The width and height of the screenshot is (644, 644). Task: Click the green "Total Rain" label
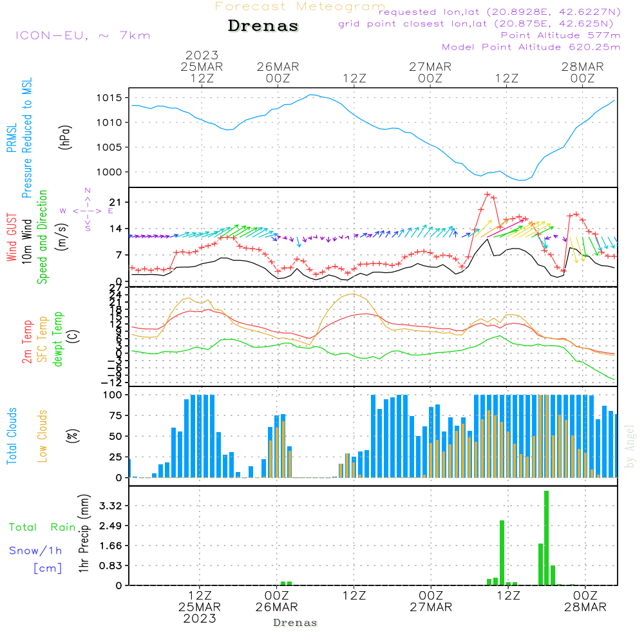tap(43, 527)
